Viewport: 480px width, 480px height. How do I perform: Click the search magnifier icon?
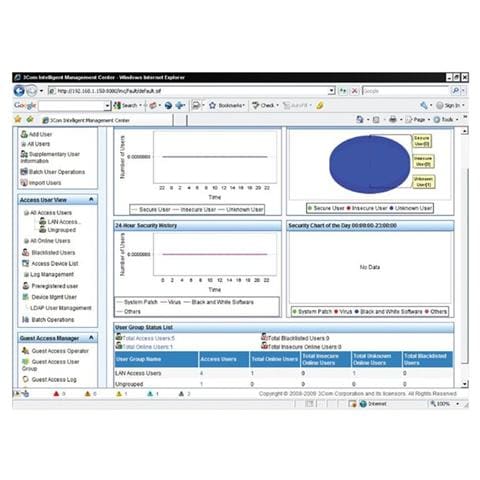click(455, 91)
